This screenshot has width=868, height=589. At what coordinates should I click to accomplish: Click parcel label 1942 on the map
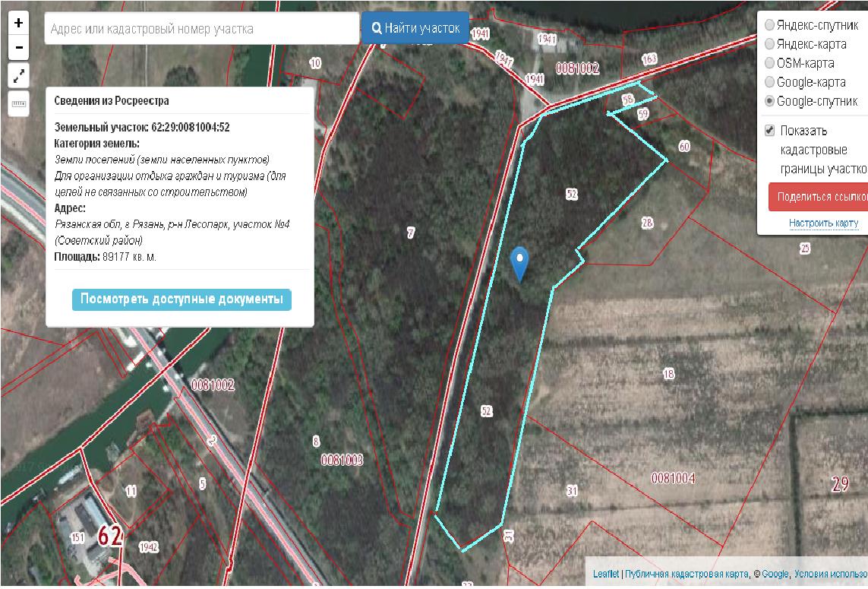[148, 547]
